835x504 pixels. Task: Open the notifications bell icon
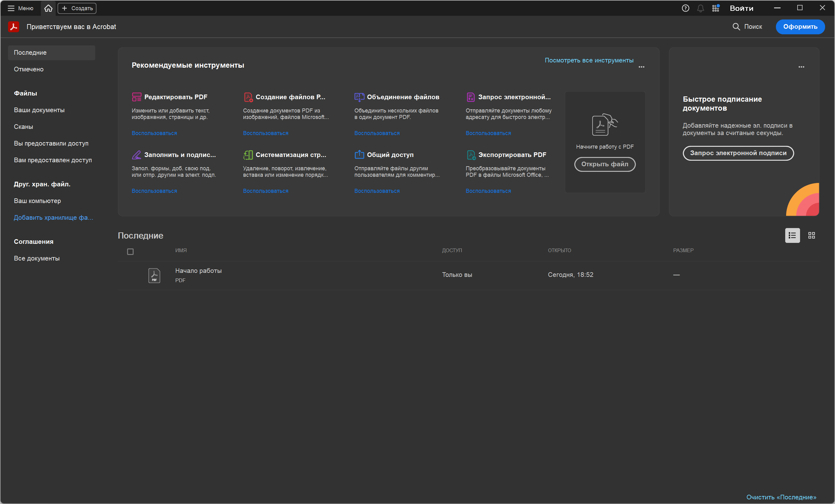[x=700, y=8]
